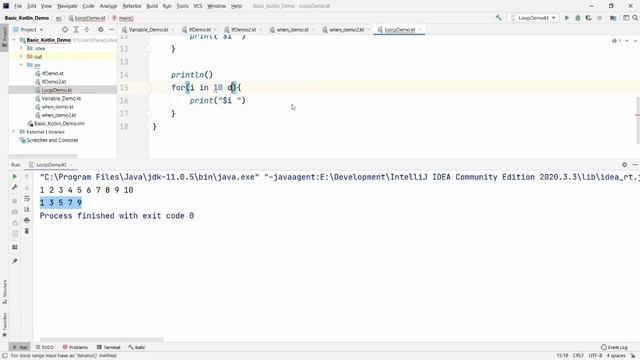640x360 pixels.
Task: Toggle soft-wrap in Run console
Action: click(27, 198)
